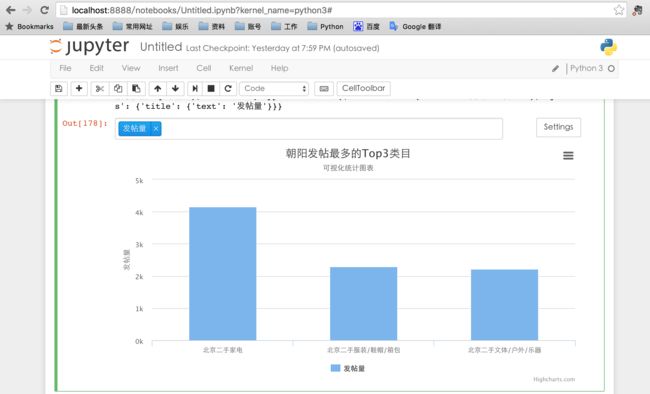Open the cell type Code dropdown
Image resolution: width=650 pixels, height=394 pixels.
click(x=274, y=88)
